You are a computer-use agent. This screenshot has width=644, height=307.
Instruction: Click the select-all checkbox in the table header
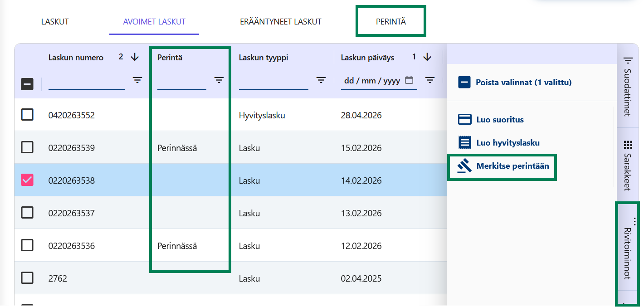click(27, 84)
